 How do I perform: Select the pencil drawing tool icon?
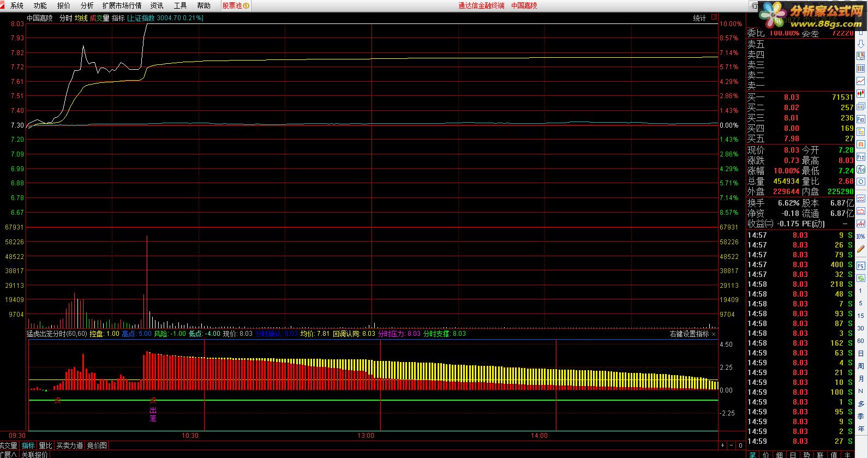coord(861,249)
